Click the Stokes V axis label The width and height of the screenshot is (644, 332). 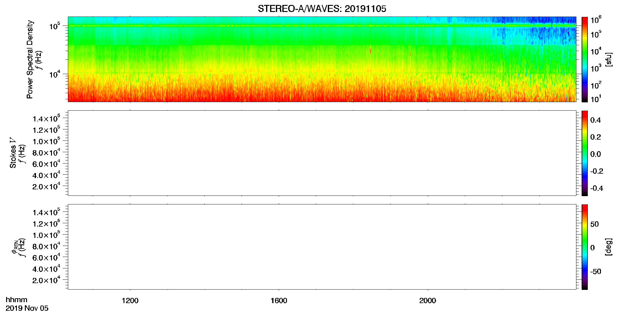13,153
